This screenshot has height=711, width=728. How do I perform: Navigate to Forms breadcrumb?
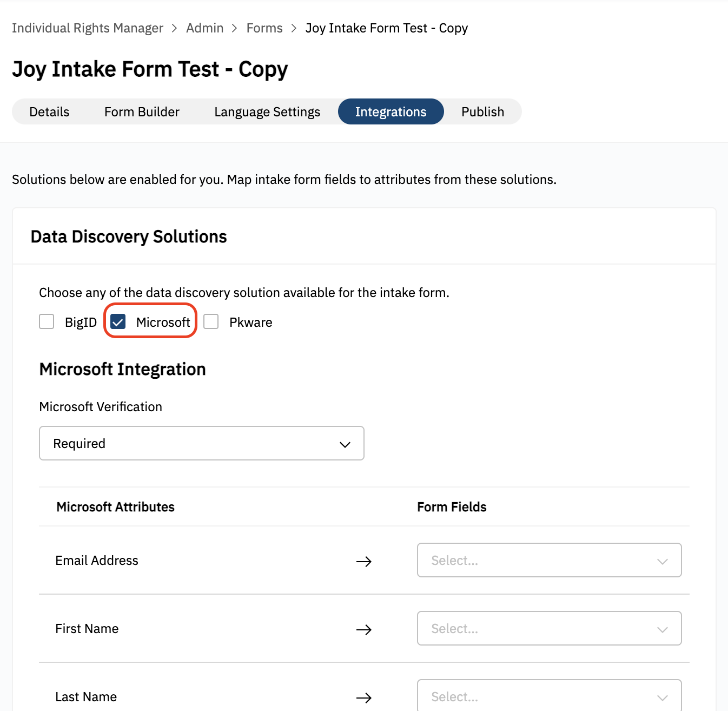(x=264, y=28)
